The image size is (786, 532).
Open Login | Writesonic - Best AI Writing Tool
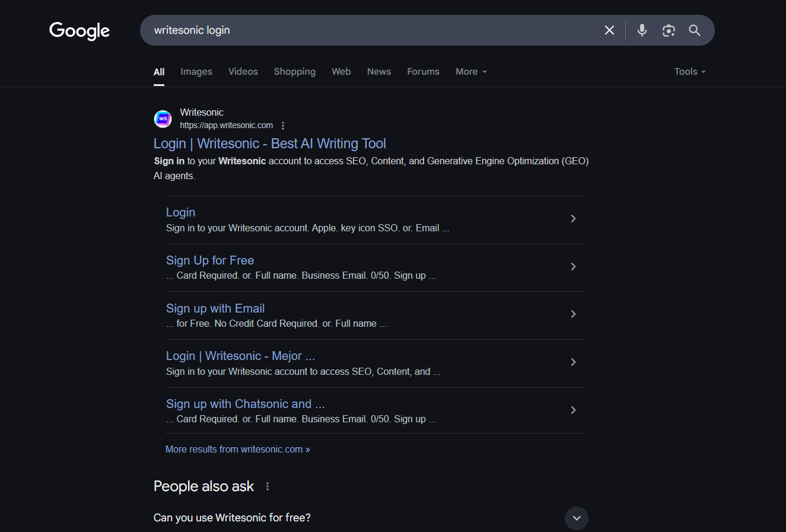270,144
